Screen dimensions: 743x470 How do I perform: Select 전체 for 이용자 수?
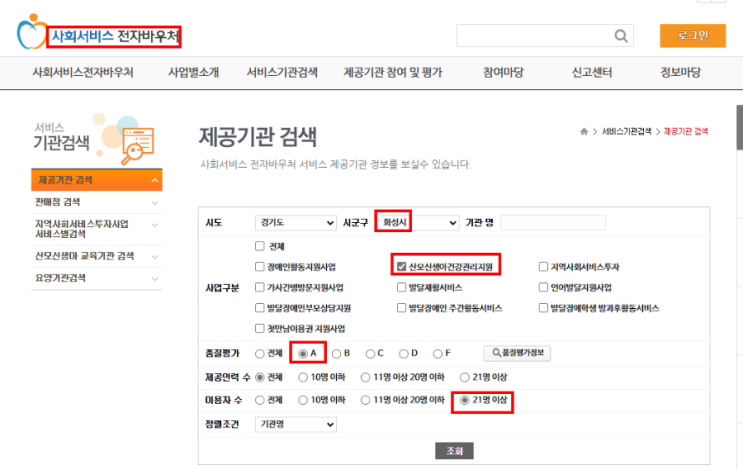click(260, 400)
